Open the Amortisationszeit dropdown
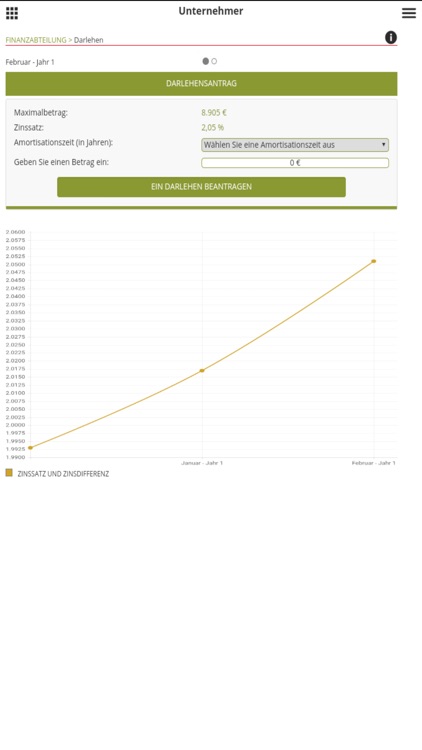This screenshot has height=750, width=422. pos(295,145)
